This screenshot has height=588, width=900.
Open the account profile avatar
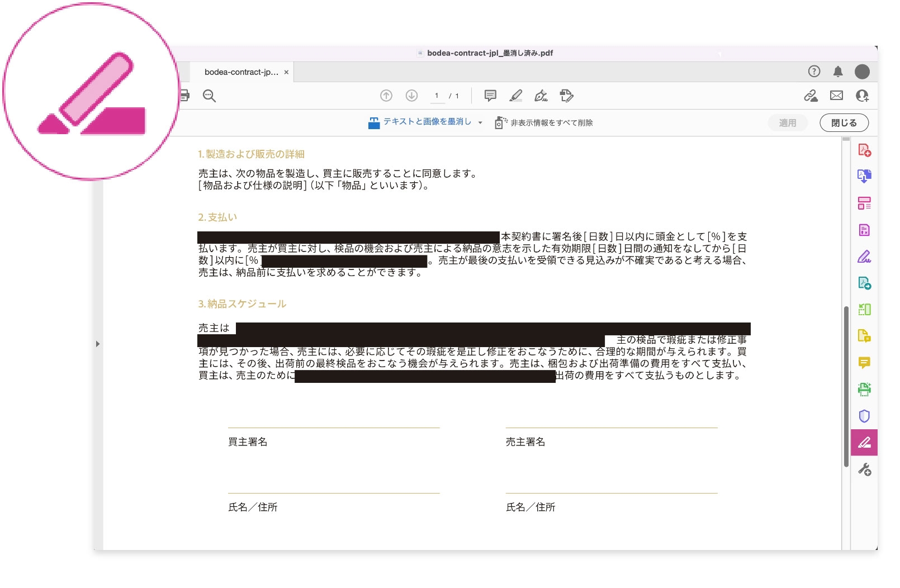[x=862, y=72]
